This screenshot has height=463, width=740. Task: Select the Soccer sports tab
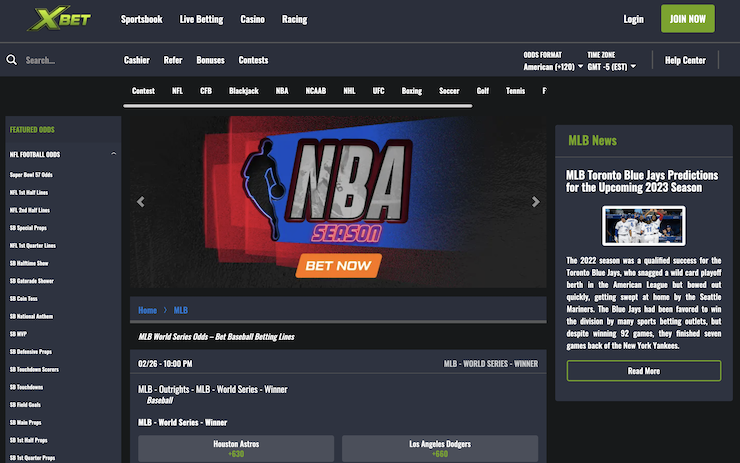click(449, 91)
